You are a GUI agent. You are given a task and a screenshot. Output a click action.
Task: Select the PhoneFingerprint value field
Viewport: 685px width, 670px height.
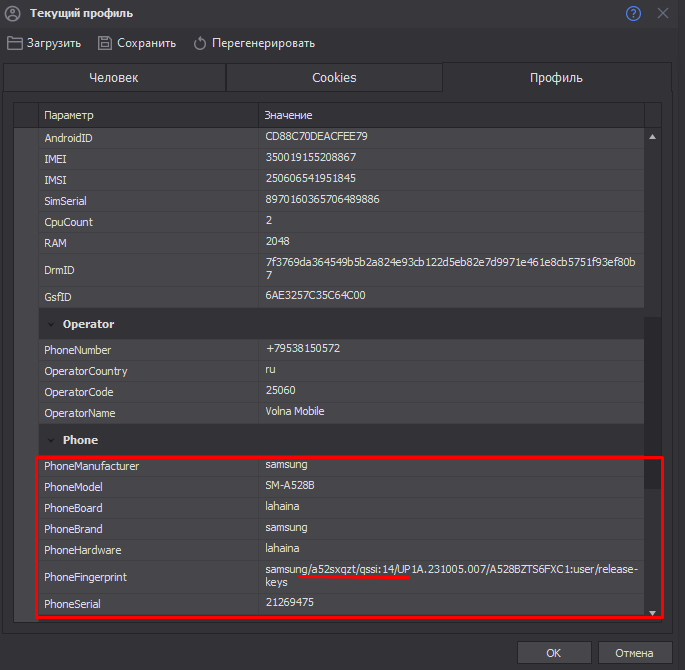click(451, 577)
